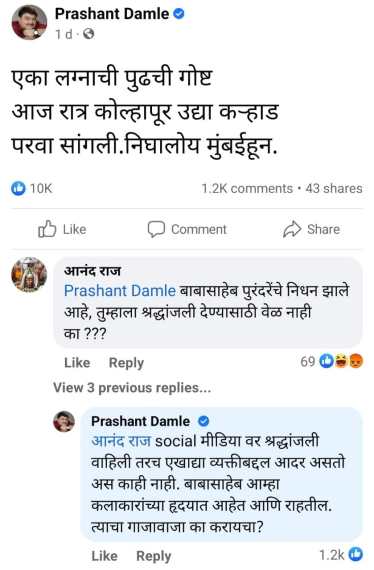Click the blue like reaction icon beside 10K
The height and width of the screenshot is (570, 374).
(18, 188)
